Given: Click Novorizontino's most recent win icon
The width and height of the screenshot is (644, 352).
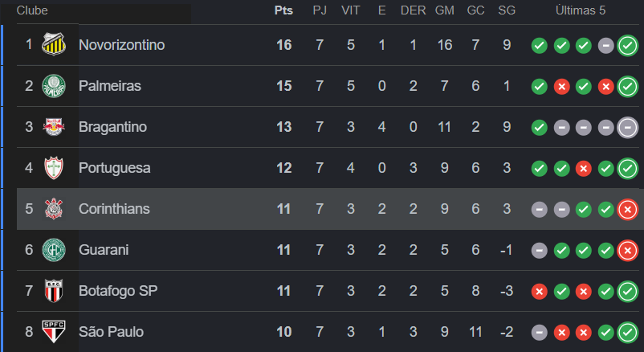Looking at the screenshot, I should click(628, 45).
